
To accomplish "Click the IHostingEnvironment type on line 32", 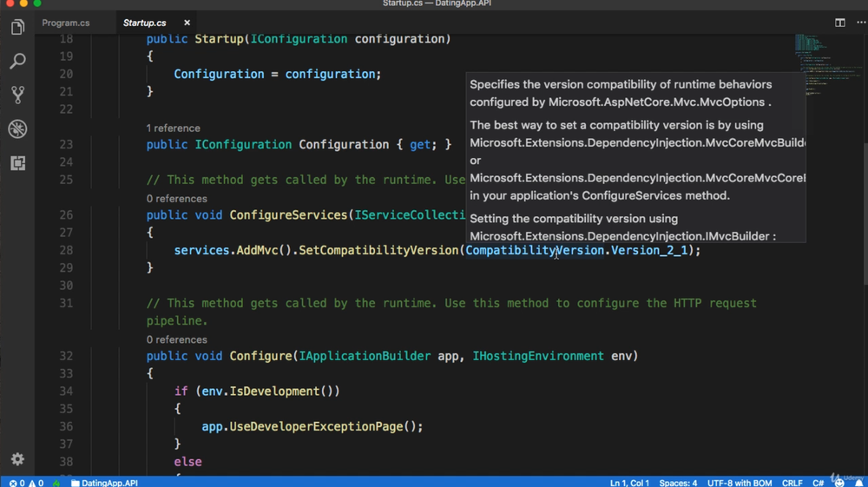I will [x=538, y=356].
